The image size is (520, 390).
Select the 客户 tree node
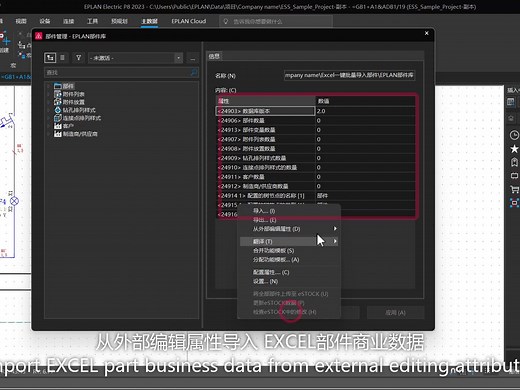68,126
